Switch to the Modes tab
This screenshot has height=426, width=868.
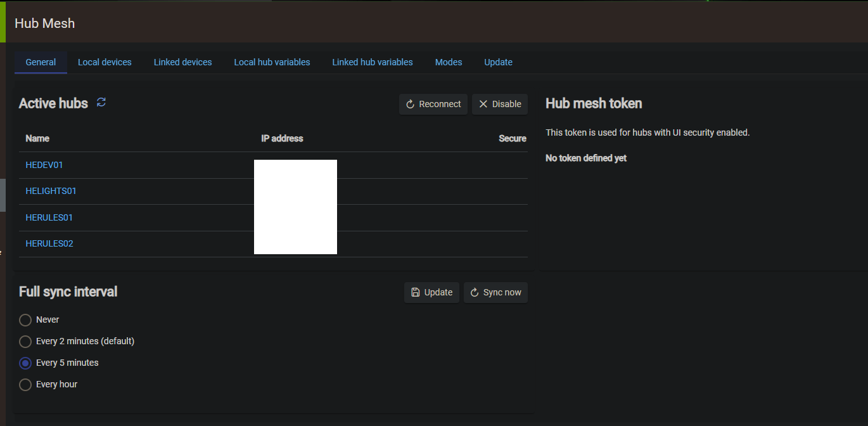pos(449,62)
